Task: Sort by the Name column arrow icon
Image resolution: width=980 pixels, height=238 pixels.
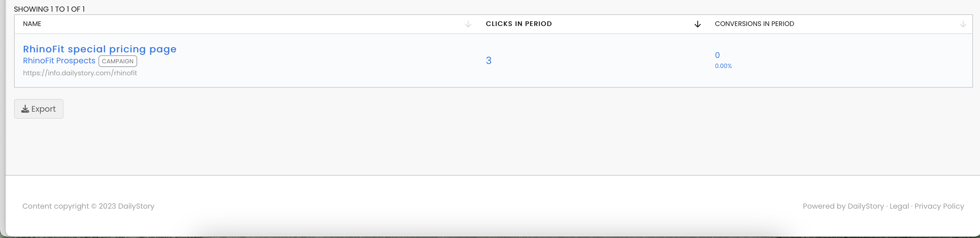Action: 468,24
